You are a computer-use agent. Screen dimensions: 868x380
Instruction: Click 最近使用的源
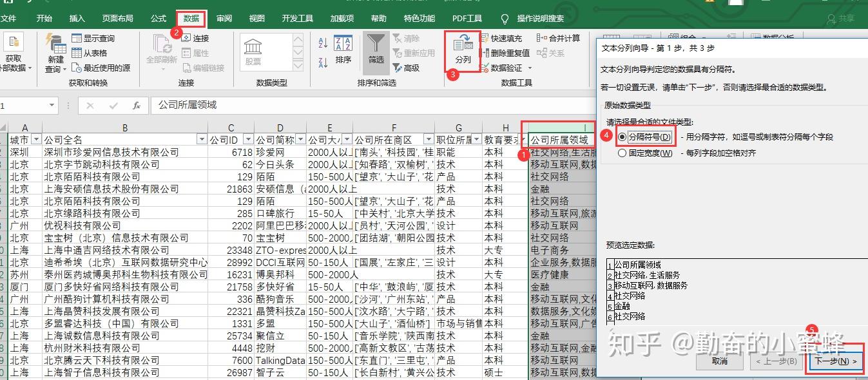pyautogui.click(x=101, y=68)
